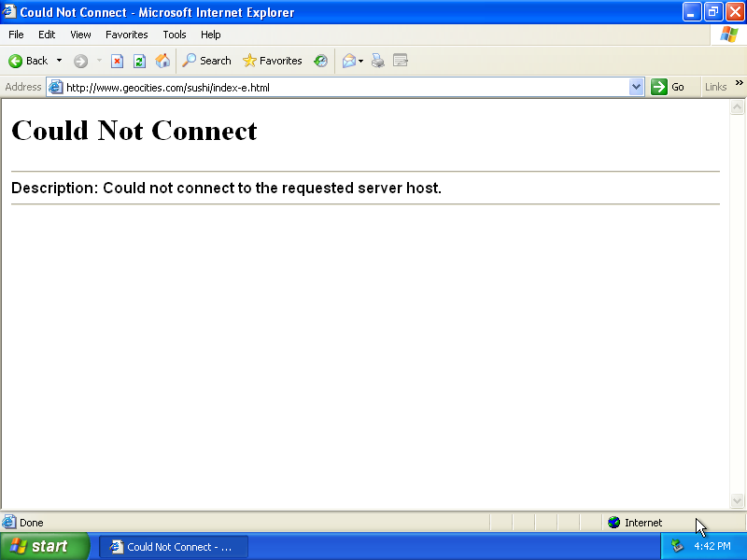This screenshot has width=747, height=560.
Task: Click the Description error message text
Action: coord(226,189)
